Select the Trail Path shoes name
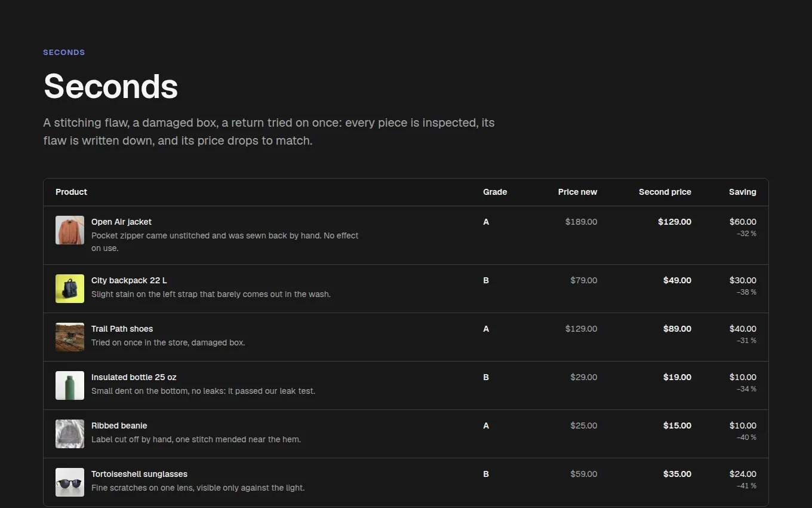Image resolution: width=812 pixels, height=508 pixels. [122, 329]
